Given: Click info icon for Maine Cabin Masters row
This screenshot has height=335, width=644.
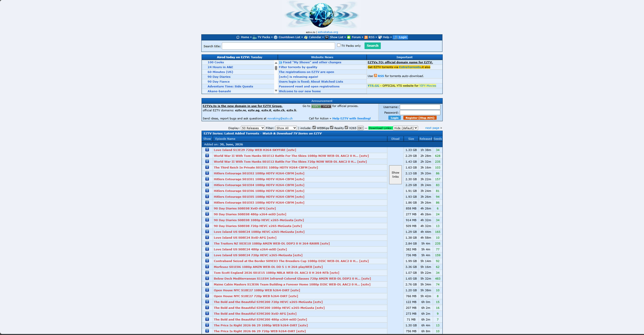Looking at the screenshot, I should [207, 284].
